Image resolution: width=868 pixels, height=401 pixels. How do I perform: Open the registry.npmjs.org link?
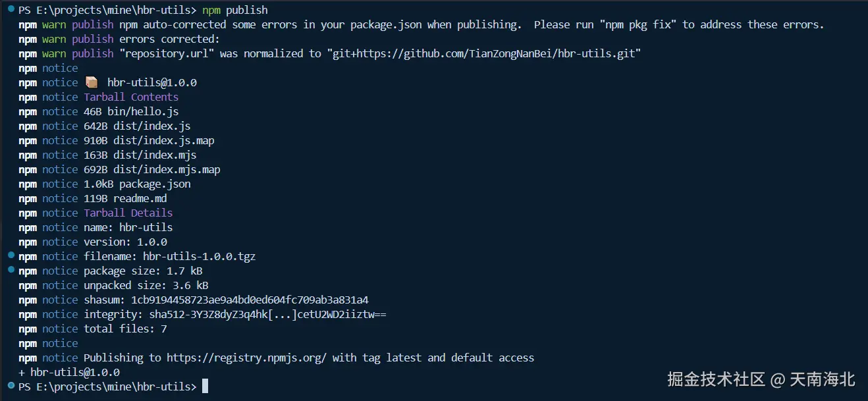(x=246, y=358)
